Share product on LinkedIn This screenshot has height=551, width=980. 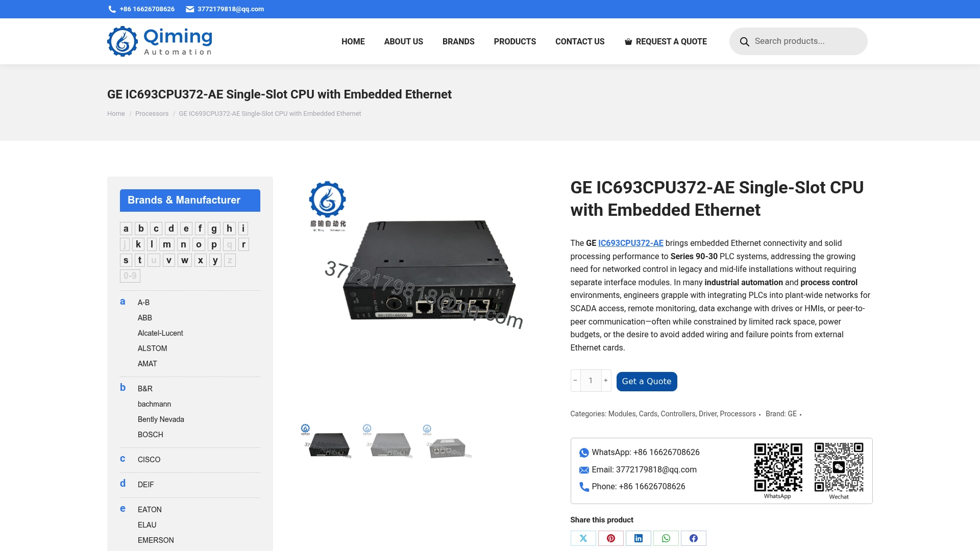[x=639, y=538]
